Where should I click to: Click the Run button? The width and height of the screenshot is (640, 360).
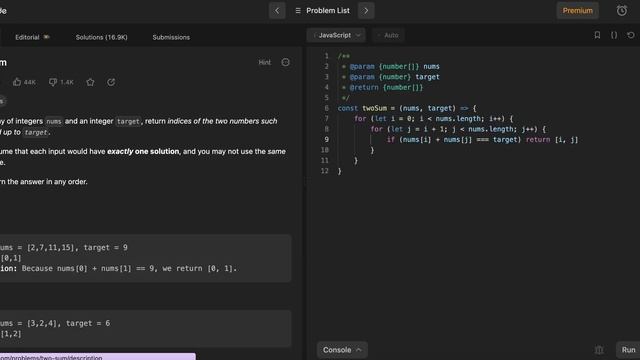point(628,350)
